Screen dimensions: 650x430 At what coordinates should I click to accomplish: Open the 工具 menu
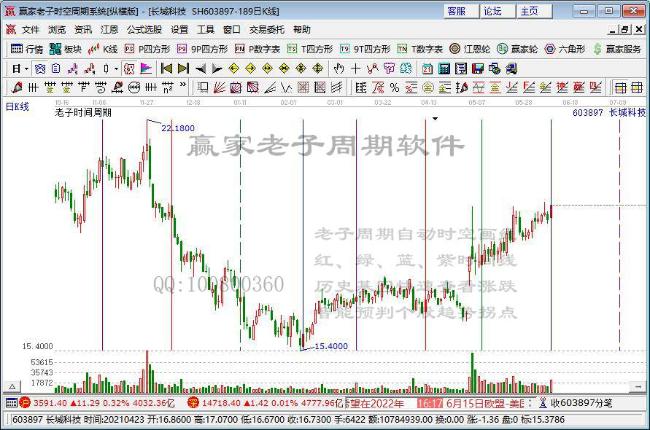click(205, 30)
